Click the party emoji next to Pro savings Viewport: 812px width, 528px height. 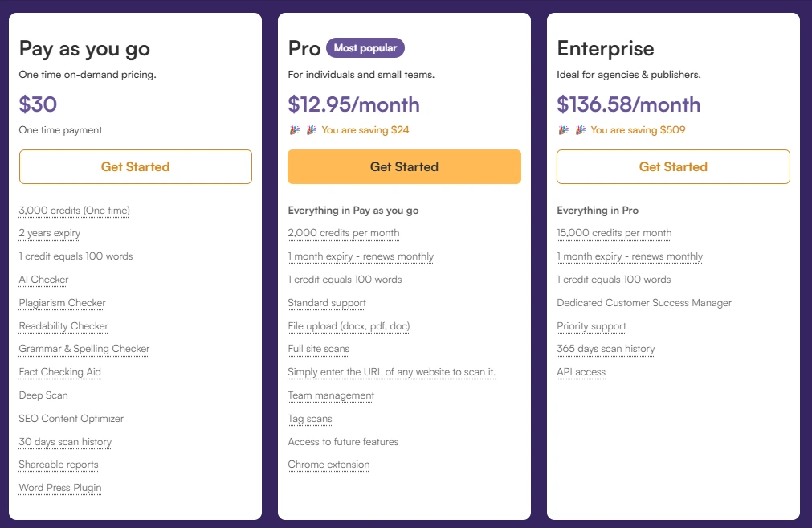tap(294, 129)
